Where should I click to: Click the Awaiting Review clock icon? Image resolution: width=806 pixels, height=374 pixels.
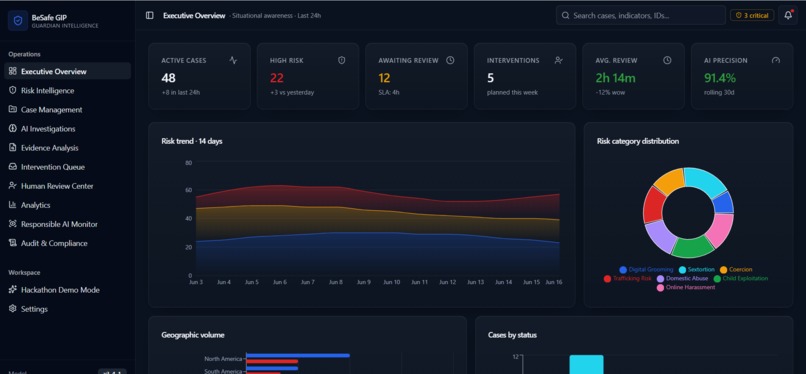tap(450, 60)
